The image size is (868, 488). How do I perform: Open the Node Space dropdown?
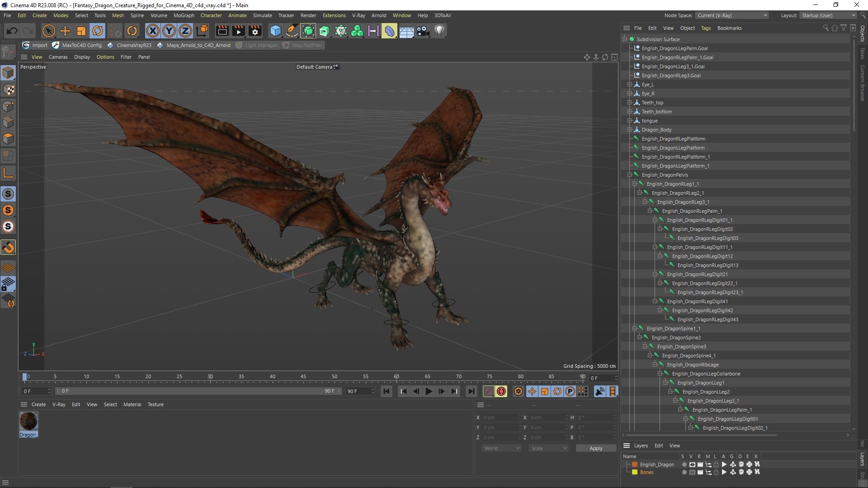731,15
